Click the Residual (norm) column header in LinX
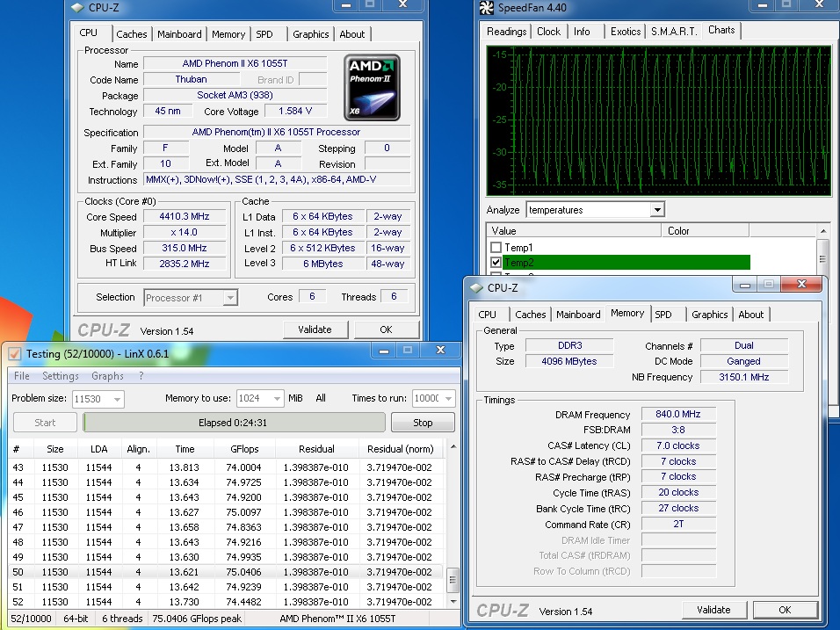 tap(400, 449)
